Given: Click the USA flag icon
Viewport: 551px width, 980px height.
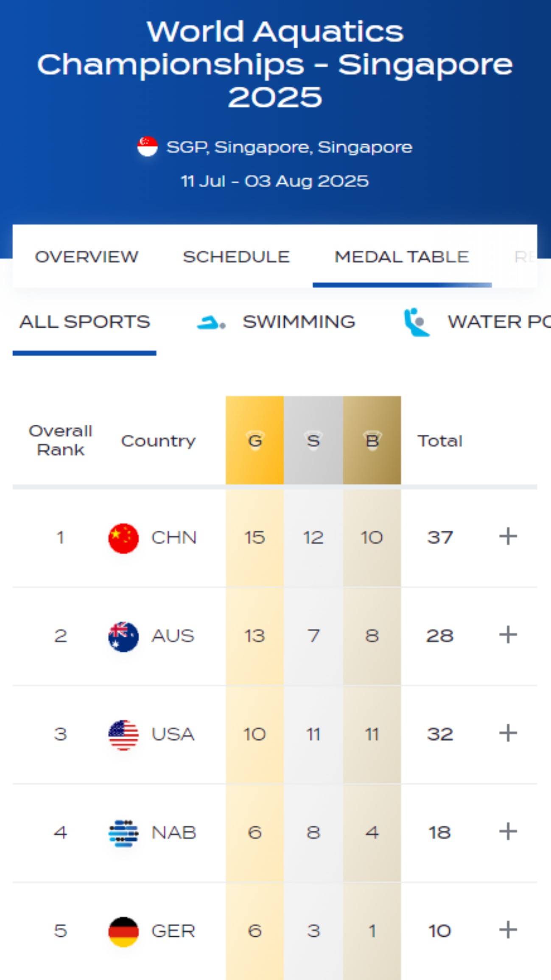Looking at the screenshot, I should click(123, 735).
